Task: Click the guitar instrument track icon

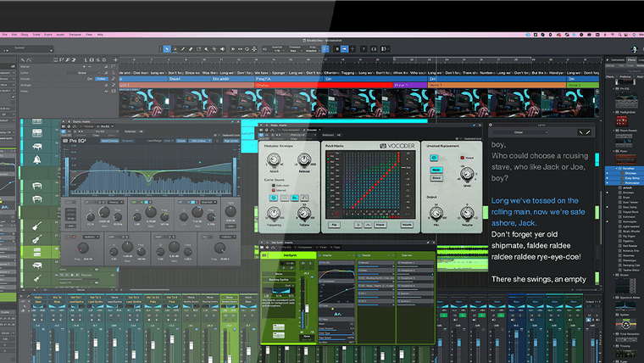Action: 38,226
